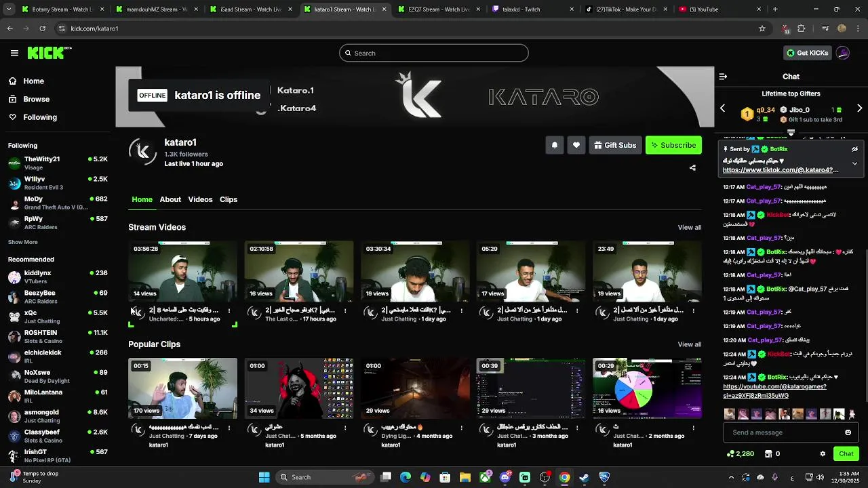View all Popular Clips

[690, 344]
